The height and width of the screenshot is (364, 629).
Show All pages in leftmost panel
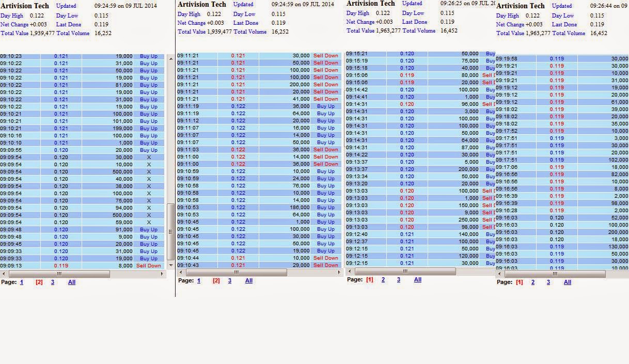[x=72, y=282]
